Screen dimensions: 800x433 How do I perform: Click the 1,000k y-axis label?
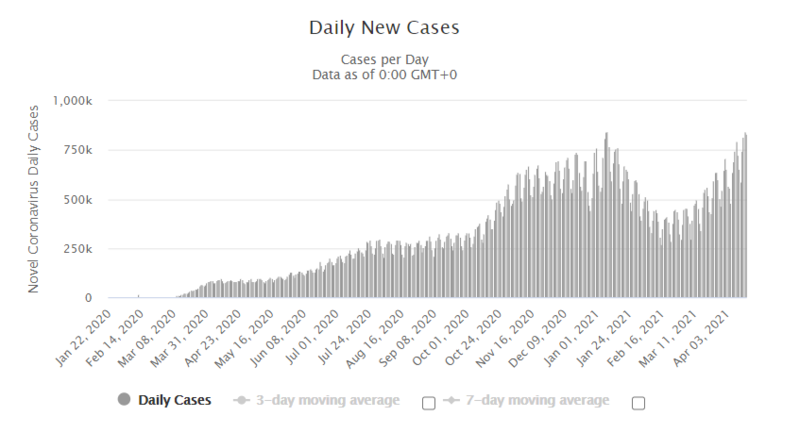pos(72,101)
